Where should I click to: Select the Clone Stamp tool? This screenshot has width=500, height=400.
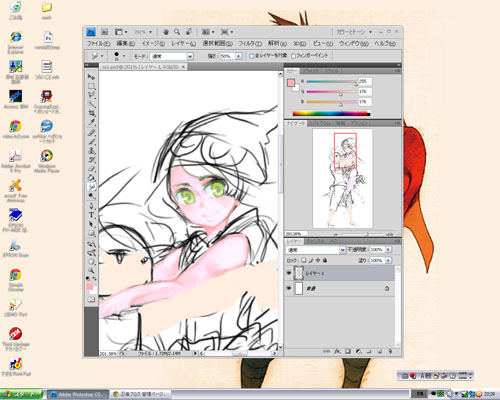pyautogui.click(x=91, y=151)
